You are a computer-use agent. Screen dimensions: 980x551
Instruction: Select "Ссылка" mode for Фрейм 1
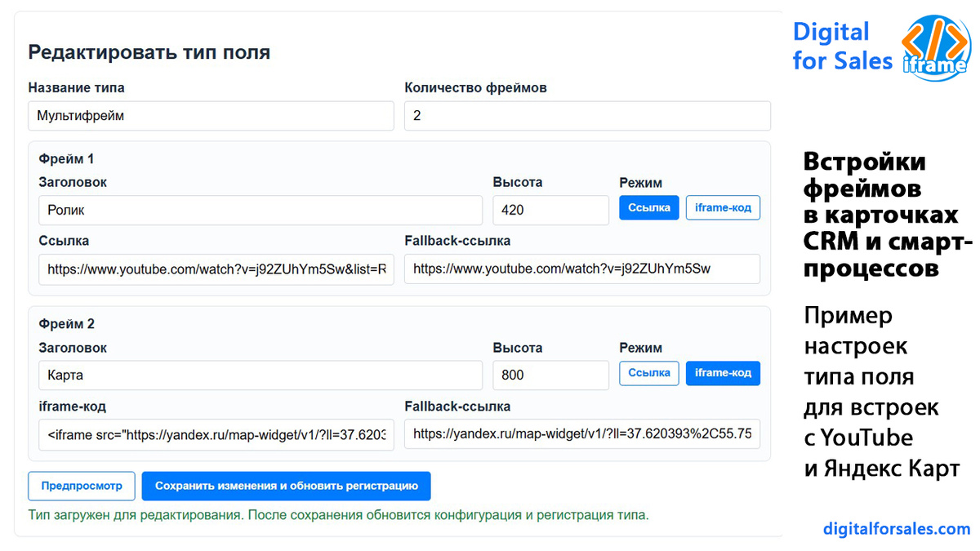pos(649,207)
